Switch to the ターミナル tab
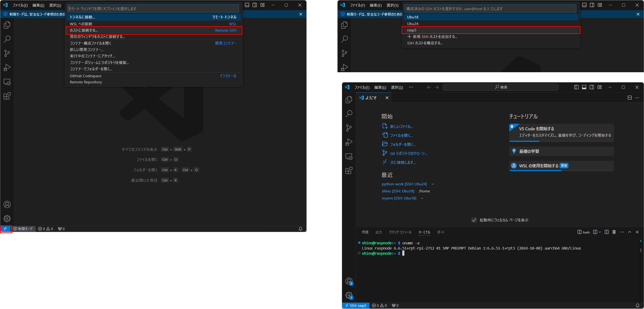 [424, 232]
